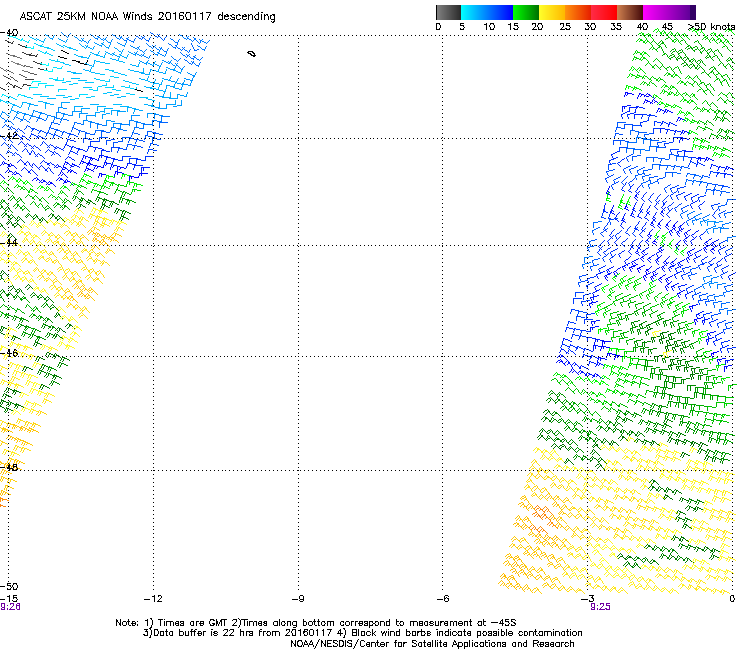
Task: Click the -9 longitude axis label
Action: 297,599
